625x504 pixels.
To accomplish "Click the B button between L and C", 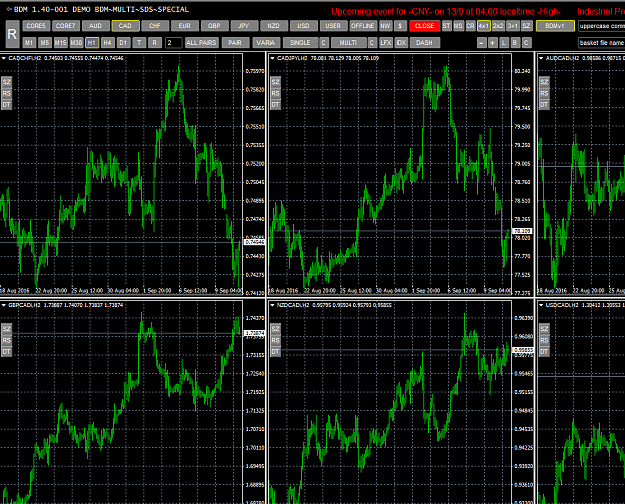I will pyautogui.click(x=515, y=43).
